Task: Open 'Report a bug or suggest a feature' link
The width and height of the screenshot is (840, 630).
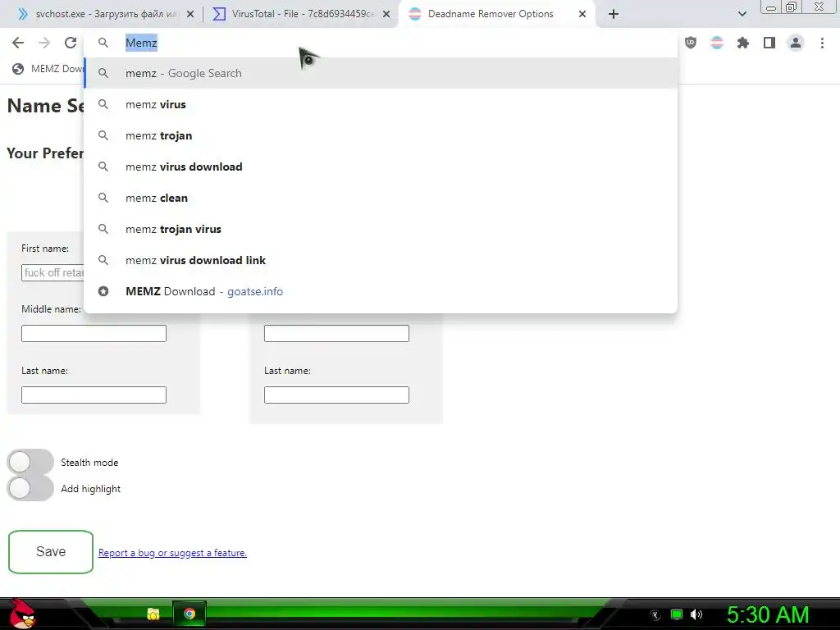Action: [172, 553]
